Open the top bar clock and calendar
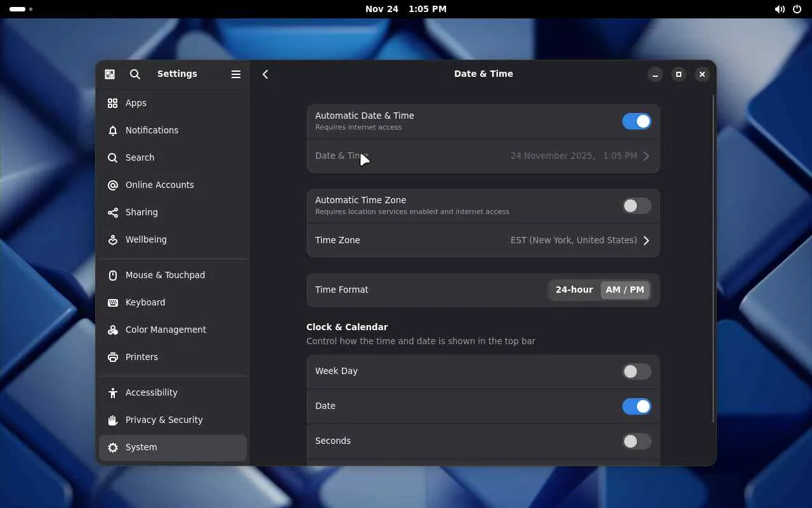812x508 pixels. pos(406,9)
